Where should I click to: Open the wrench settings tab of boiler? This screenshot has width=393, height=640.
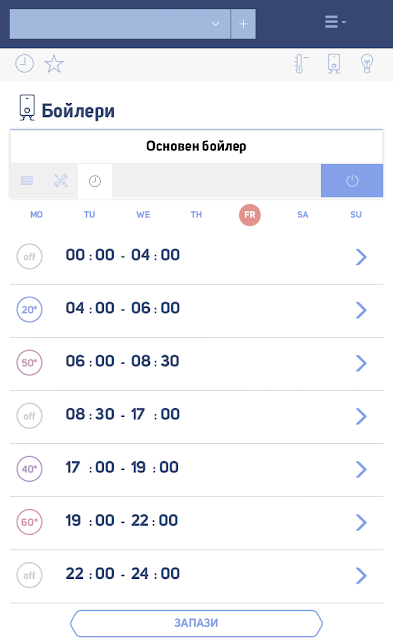coord(61,180)
